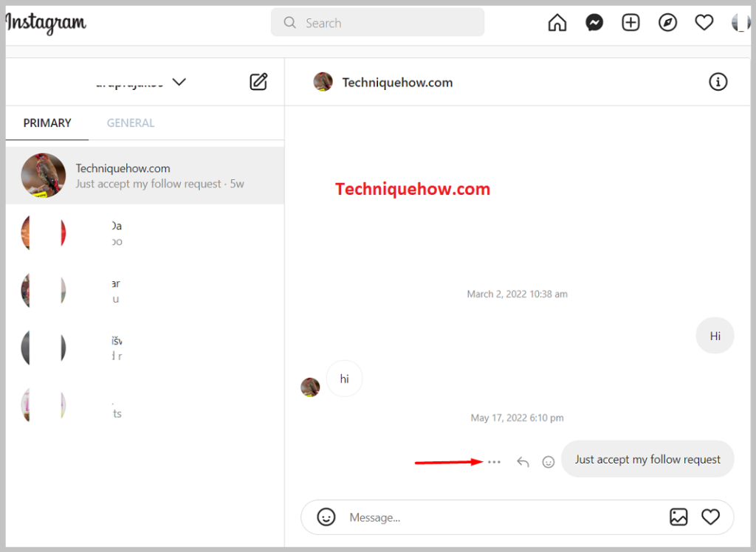Image resolution: width=756 pixels, height=552 pixels.
Task: Click the March 2, 2022 timestamp
Action: (517, 294)
